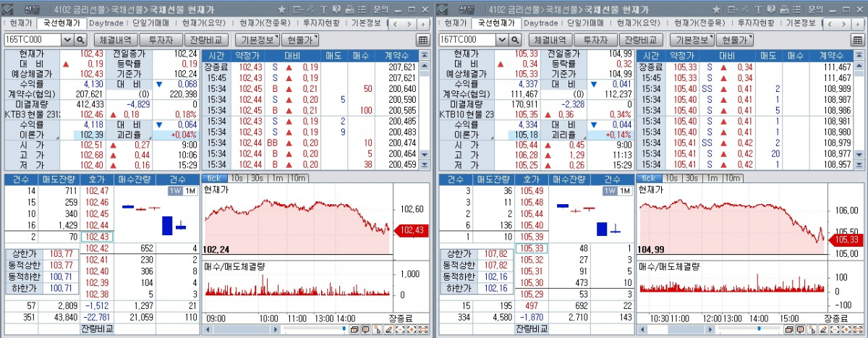The image size is (868, 338).
Task: Click the 잔량비교 button in the left window toolbar
Action: point(207,40)
